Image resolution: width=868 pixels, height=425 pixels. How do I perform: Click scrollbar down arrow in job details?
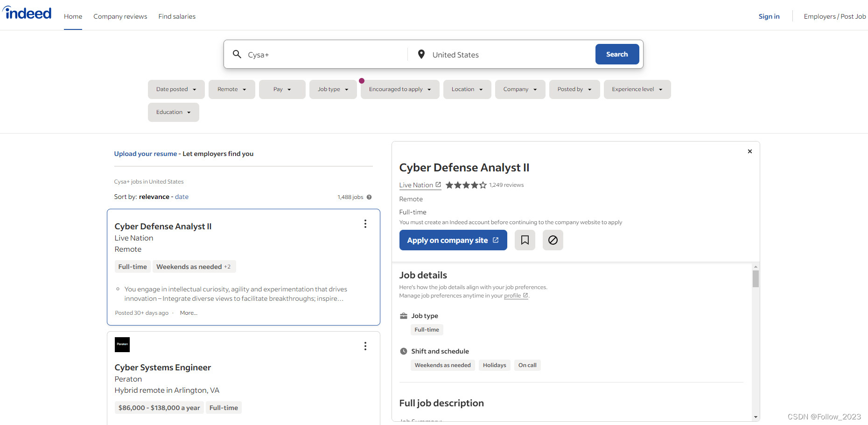coord(756,417)
